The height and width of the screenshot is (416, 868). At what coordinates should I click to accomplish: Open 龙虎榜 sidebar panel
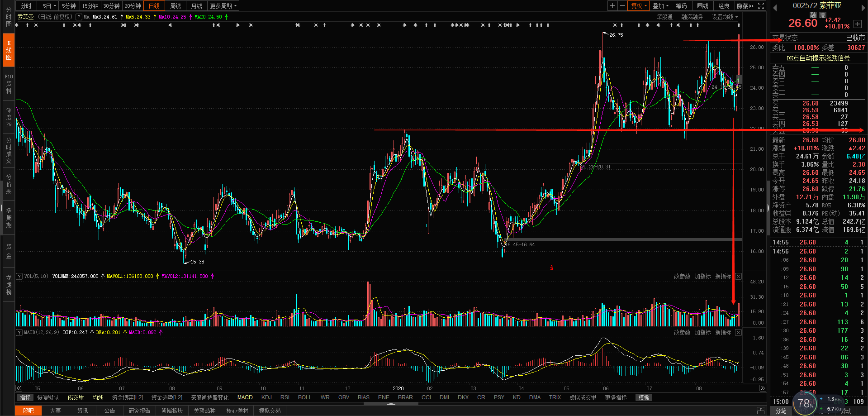(9, 285)
